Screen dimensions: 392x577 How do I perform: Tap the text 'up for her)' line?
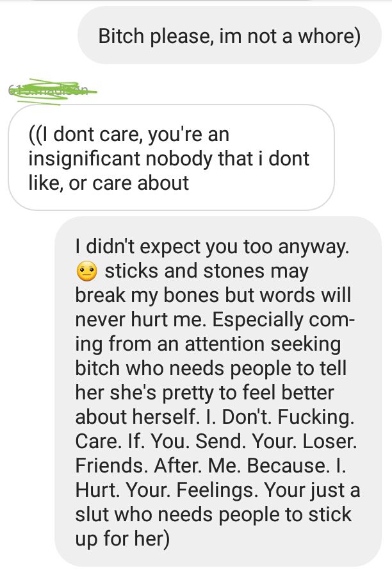122,539
